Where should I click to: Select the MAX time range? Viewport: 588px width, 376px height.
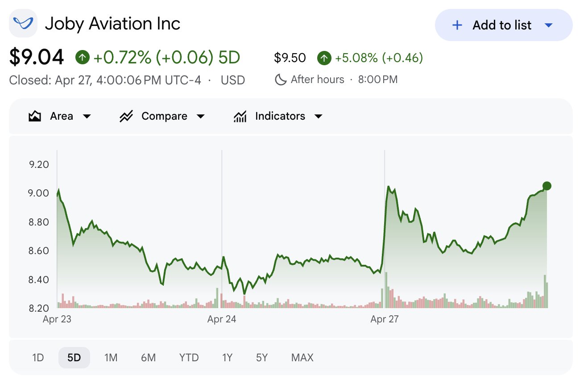point(302,358)
